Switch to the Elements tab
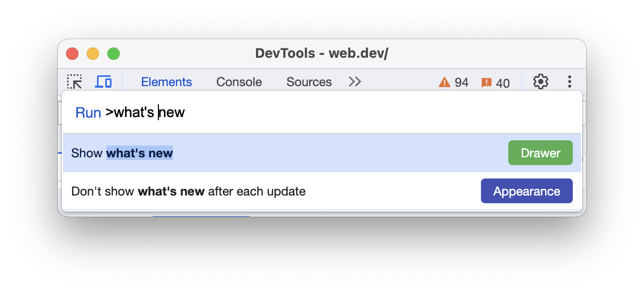Image resolution: width=644 pixels, height=293 pixels. (166, 82)
